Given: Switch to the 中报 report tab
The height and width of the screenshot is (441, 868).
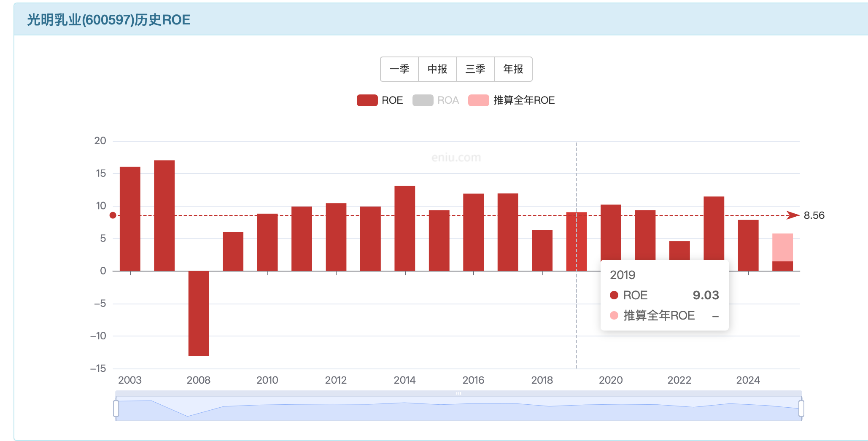Looking at the screenshot, I should point(437,69).
